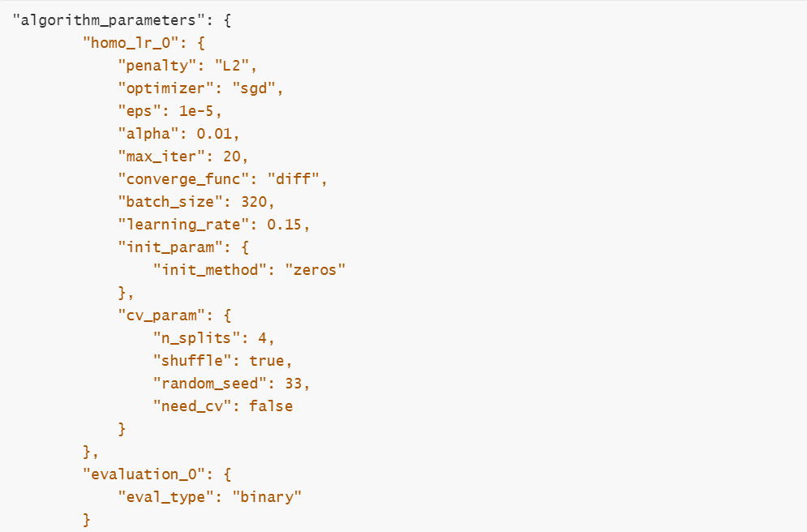
Task: Click the n_splits value 4
Action: click(263, 338)
